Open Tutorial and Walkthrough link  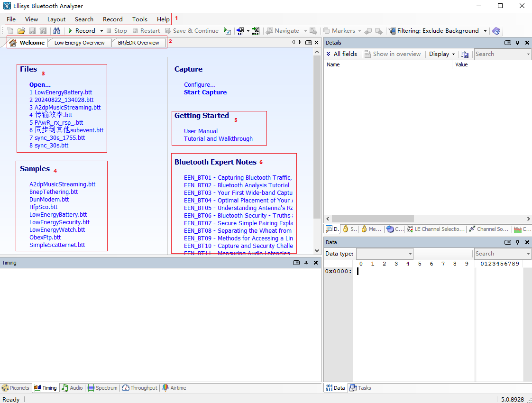218,139
